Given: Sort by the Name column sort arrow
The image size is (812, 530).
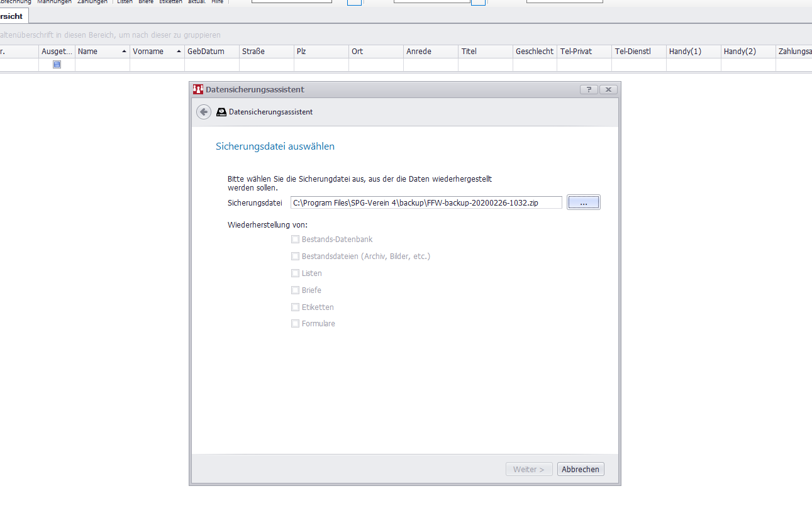Looking at the screenshot, I should click(x=124, y=52).
